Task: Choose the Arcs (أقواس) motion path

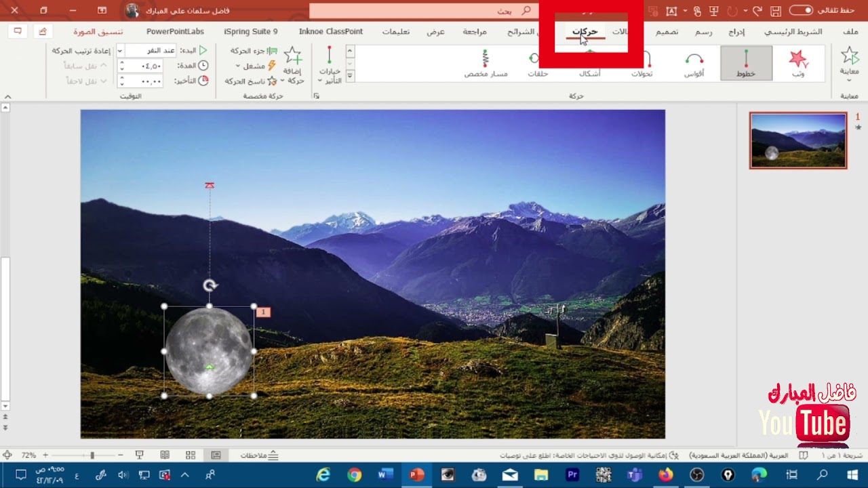Action: 694,63
